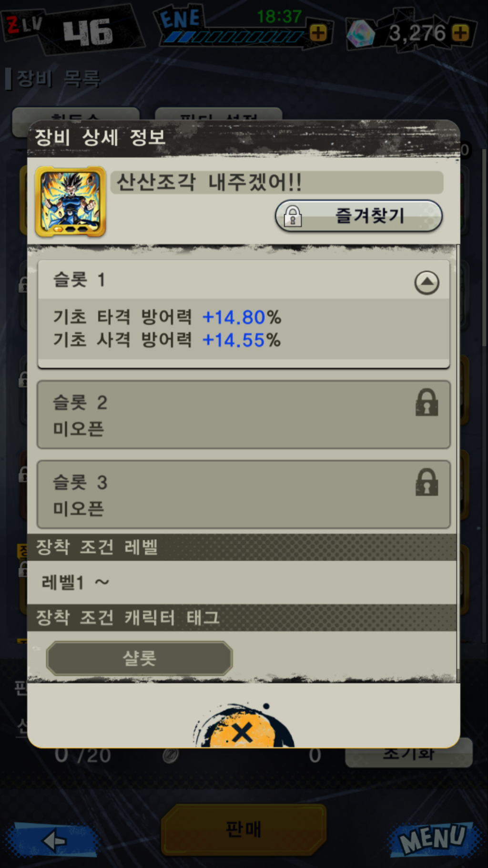Click the 판매 sell button
Image resolution: width=488 pixels, height=868 pixels.
244,830
